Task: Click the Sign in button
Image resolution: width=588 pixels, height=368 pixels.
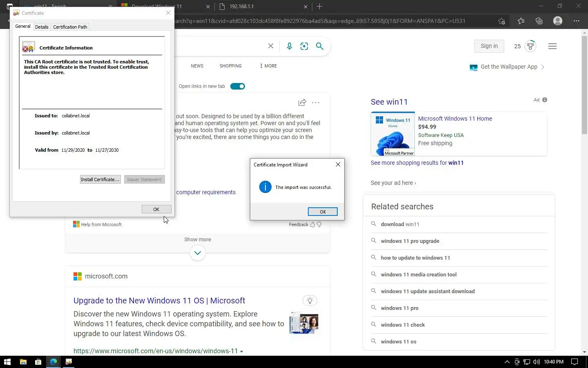Action: pyautogui.click(x=489, y=46)
